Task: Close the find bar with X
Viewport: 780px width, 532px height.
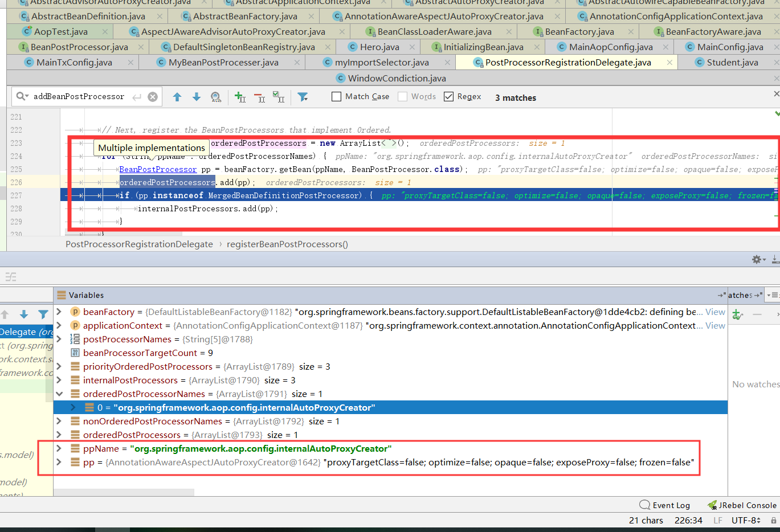Action: point(776,93)
